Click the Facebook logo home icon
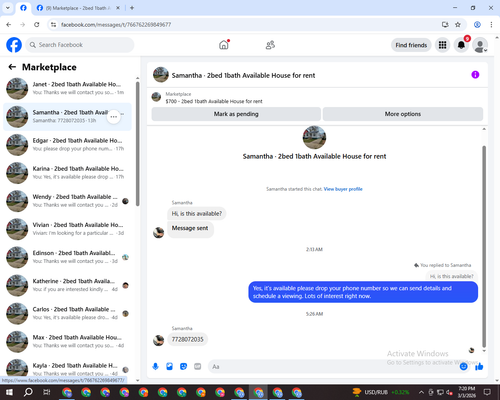 click(x=14, y=45)
